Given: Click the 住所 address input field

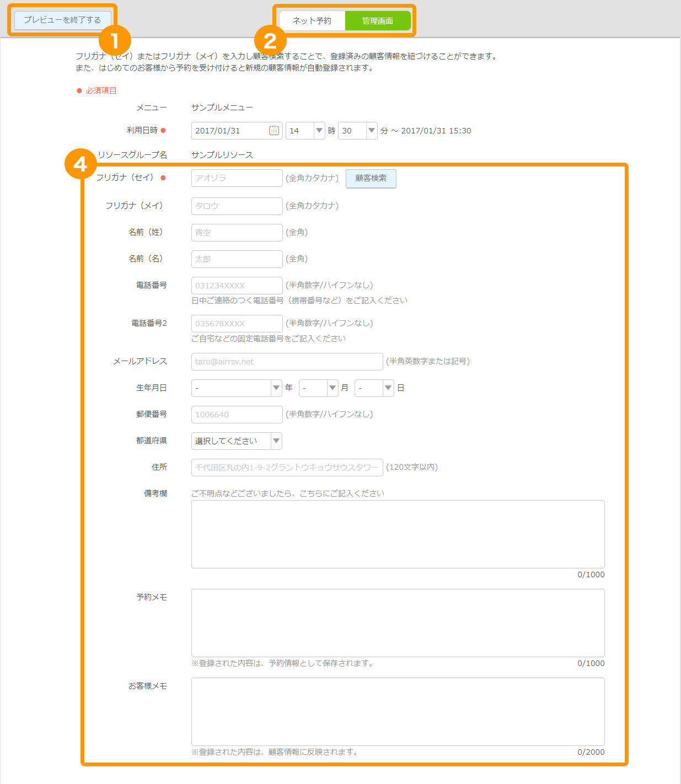Looking at the screenshot, I should tap(287, 468).
